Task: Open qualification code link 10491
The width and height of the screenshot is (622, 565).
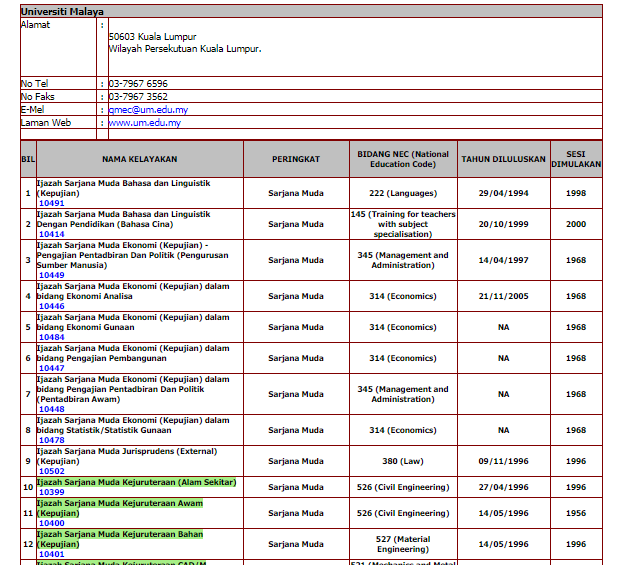Action: pos(52,203)
